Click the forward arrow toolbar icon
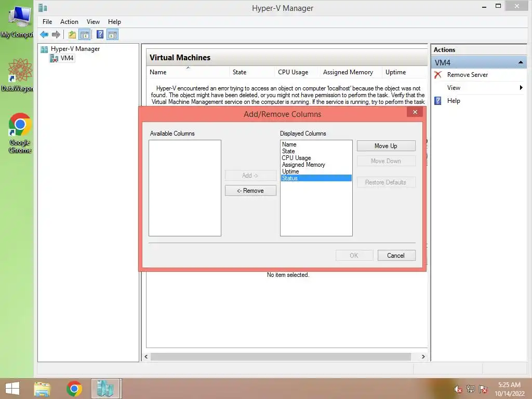The image size is (532, 399). 56,34
